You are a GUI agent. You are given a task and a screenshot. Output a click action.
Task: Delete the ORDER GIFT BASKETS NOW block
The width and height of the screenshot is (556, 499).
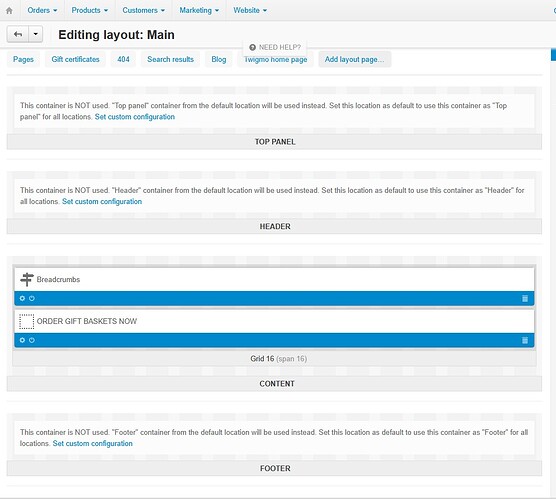[525, 340]
